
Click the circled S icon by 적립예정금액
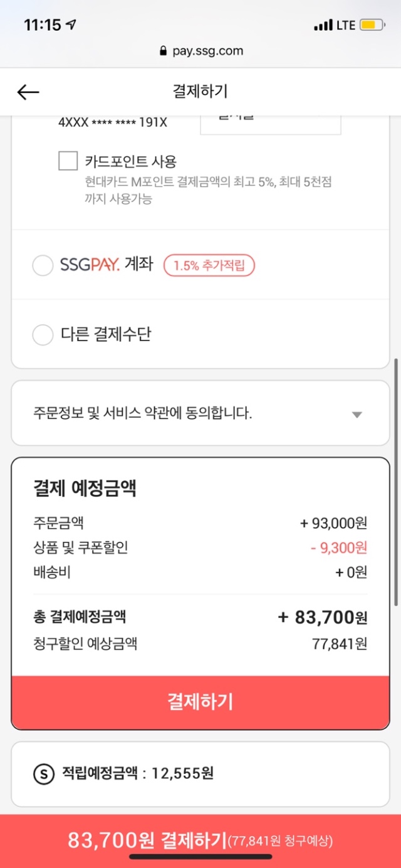click(x=43, y=773)
